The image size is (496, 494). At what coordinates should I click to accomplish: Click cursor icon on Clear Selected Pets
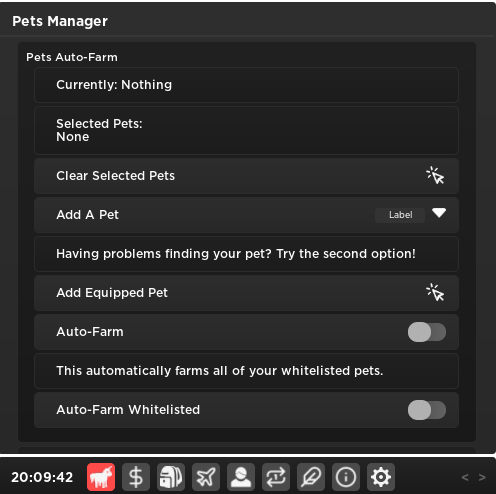(x=435, y=175)
